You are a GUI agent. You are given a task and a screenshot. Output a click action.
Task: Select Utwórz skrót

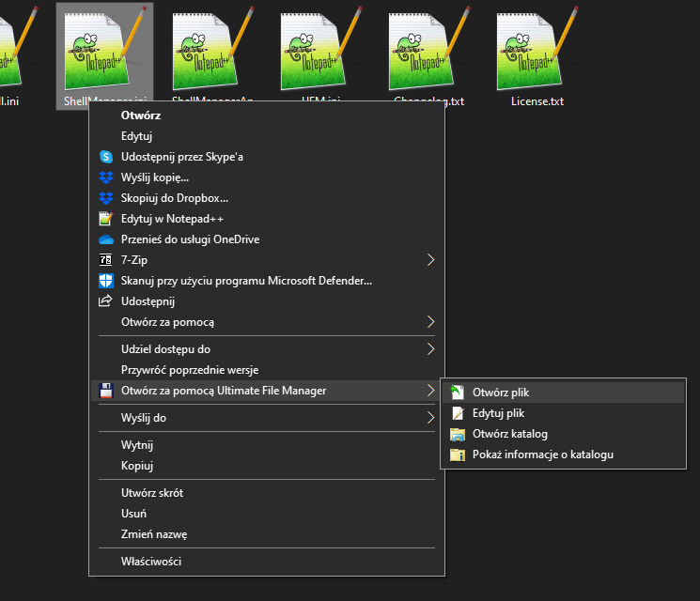[x=267, y=493]
